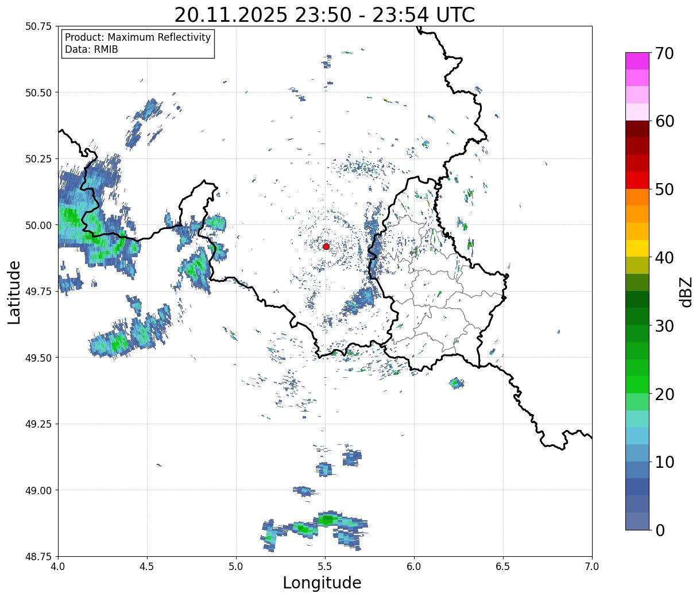The image size is (700, 597).
Task: Pick the olive swatch just below 40 dBZ
Action: click(637, 265)
